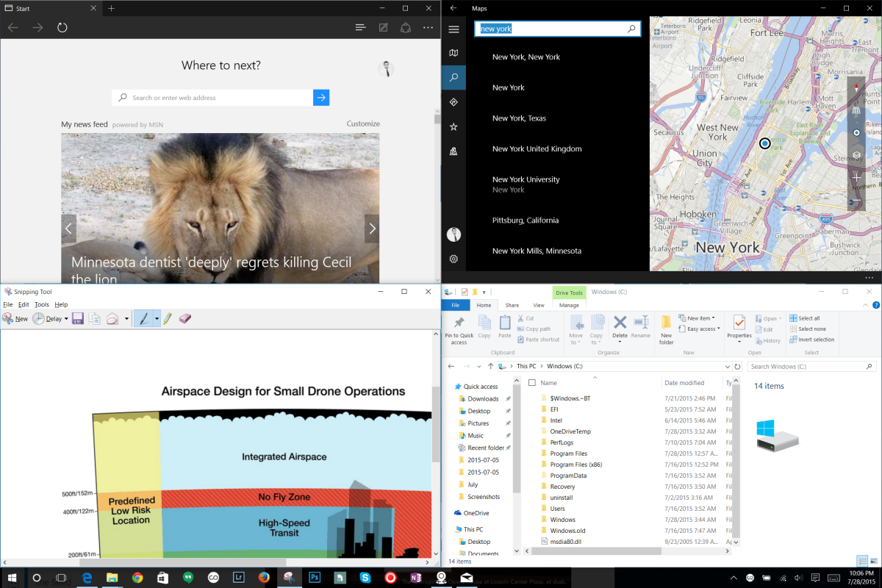Open the Tools menu in Snipping Tool
882x588 pixels.
[x=42, y=304]
